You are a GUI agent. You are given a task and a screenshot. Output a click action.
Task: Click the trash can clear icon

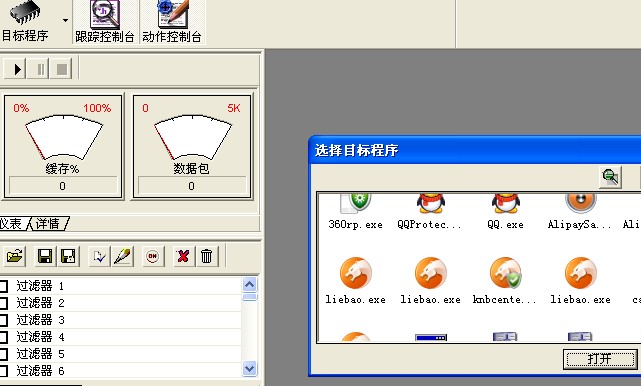(x=206, y=256)
